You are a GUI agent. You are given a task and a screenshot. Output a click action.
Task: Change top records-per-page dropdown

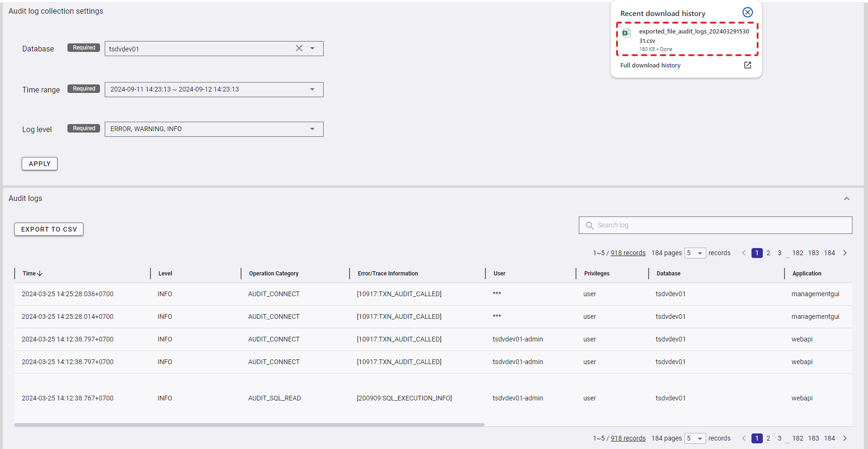(695, 253)
